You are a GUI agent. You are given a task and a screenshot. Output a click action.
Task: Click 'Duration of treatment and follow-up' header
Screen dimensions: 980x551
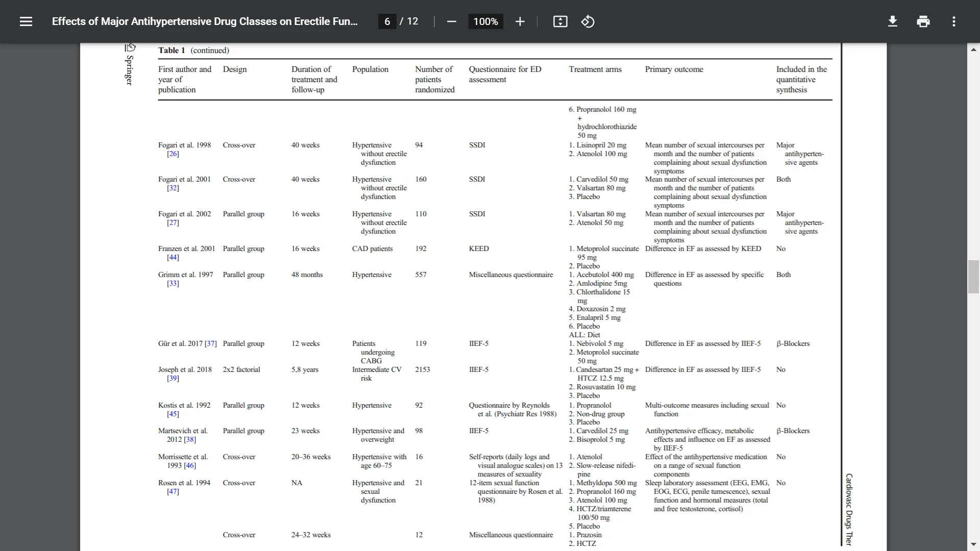tap(314, 80)
